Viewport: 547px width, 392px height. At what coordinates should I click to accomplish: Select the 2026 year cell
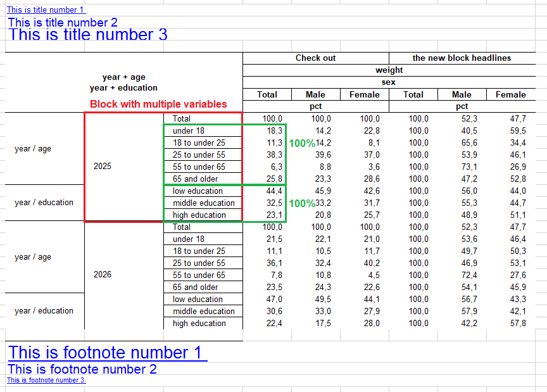tap(102, 275)
